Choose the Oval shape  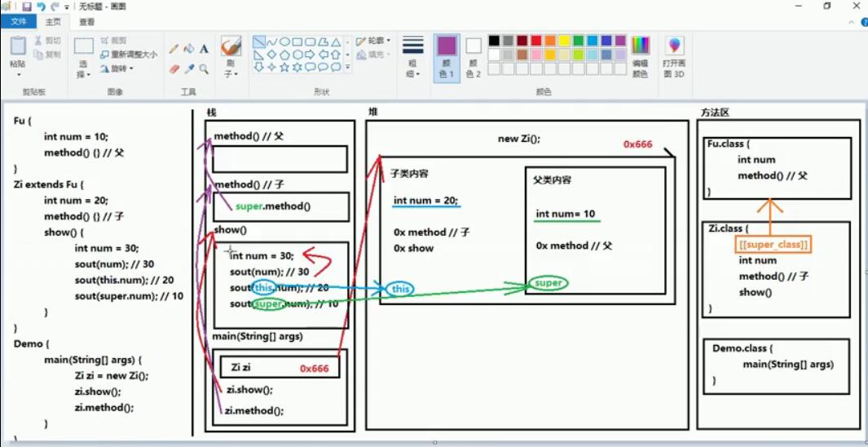click(284, 42)
